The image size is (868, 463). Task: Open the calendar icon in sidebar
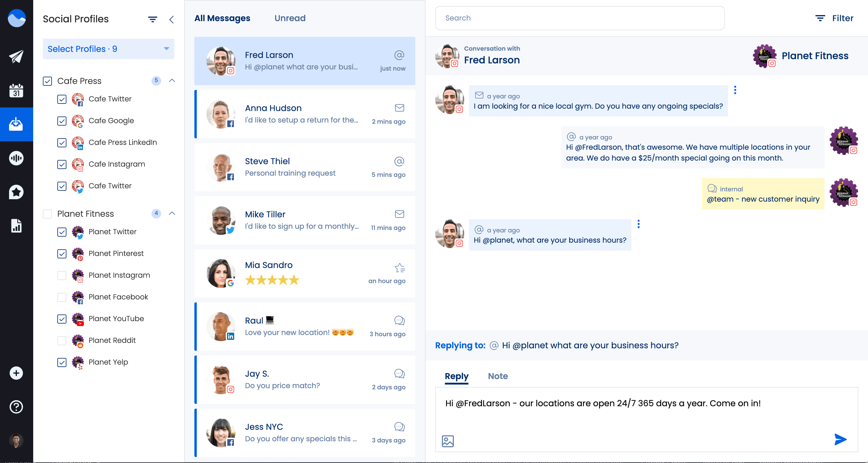16,91
